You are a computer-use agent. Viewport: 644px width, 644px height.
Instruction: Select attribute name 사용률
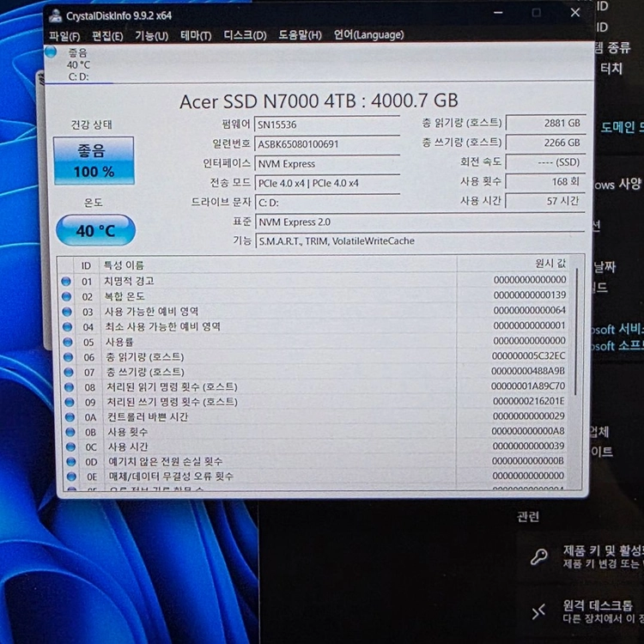click(119, 342)
